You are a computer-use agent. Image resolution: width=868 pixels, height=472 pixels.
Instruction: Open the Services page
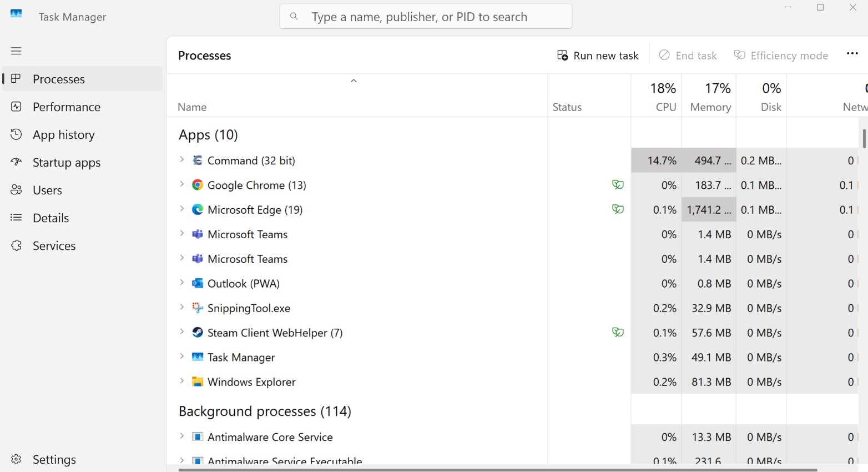tap(82, 245)
